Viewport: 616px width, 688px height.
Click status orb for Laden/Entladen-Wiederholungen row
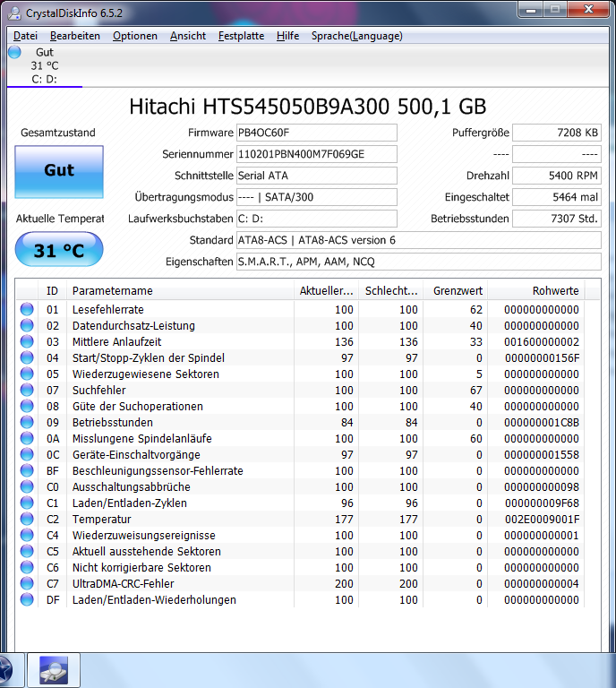(27, 600)
